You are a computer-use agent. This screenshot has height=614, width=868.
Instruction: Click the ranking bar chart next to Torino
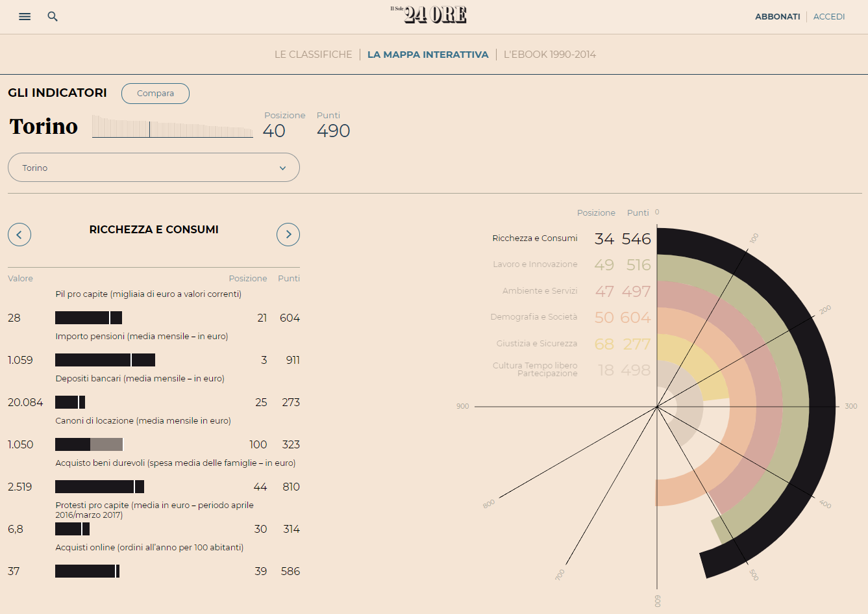pos(173,126)
